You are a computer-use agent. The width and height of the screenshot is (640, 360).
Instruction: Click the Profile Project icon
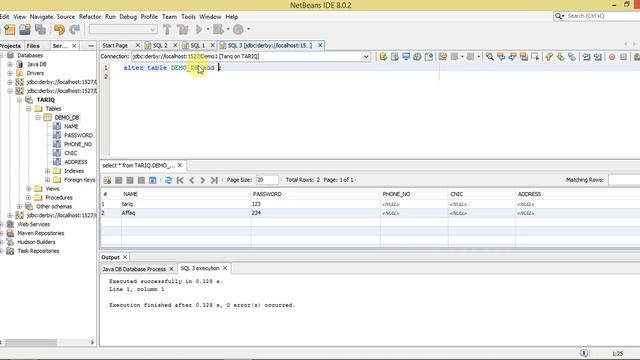tap(238, 29)
